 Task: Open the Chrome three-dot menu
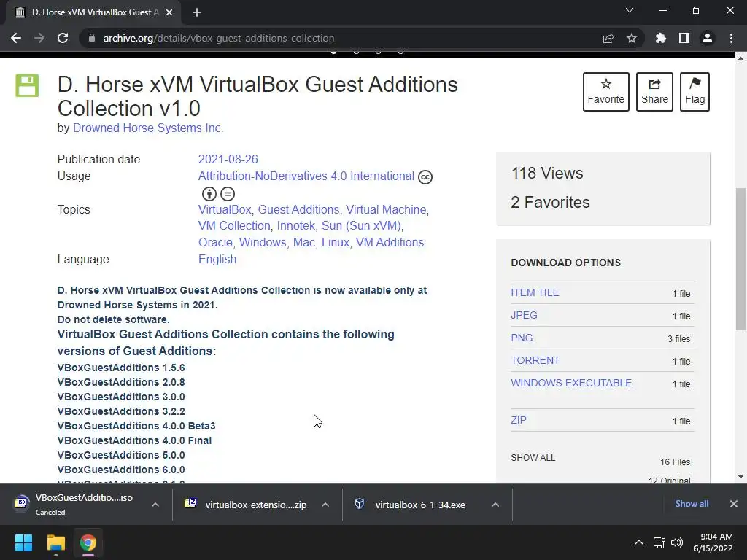tap(731, 38)
